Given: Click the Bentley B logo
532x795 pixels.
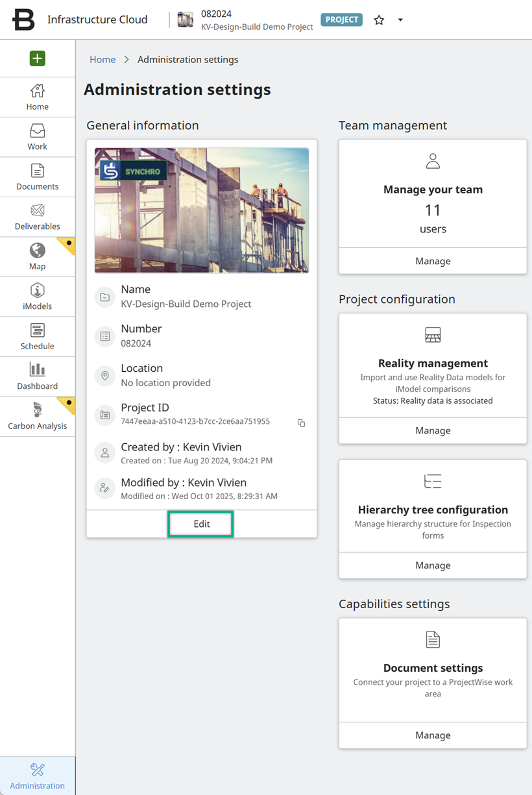Looking at the screenshot, I should click(x=23, y=20).
